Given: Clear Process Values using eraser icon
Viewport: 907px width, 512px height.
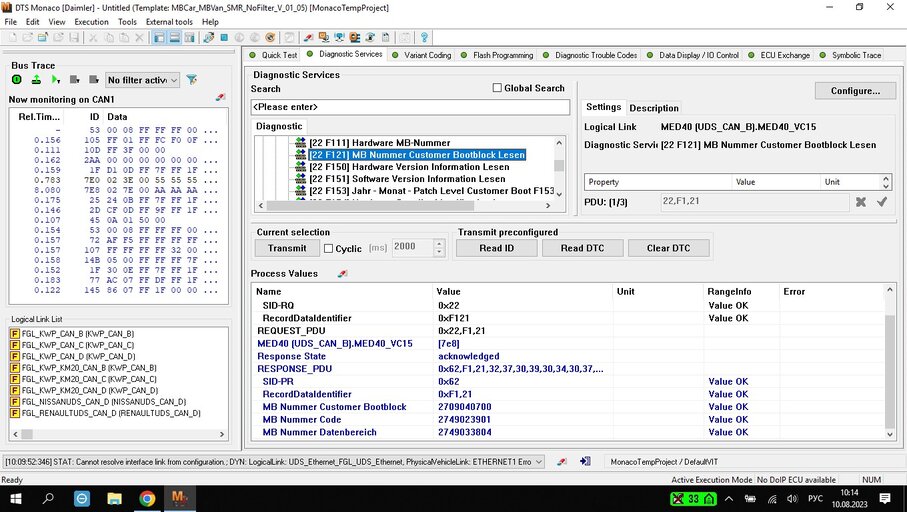Looking at the screenshot, I should point(342,273).
